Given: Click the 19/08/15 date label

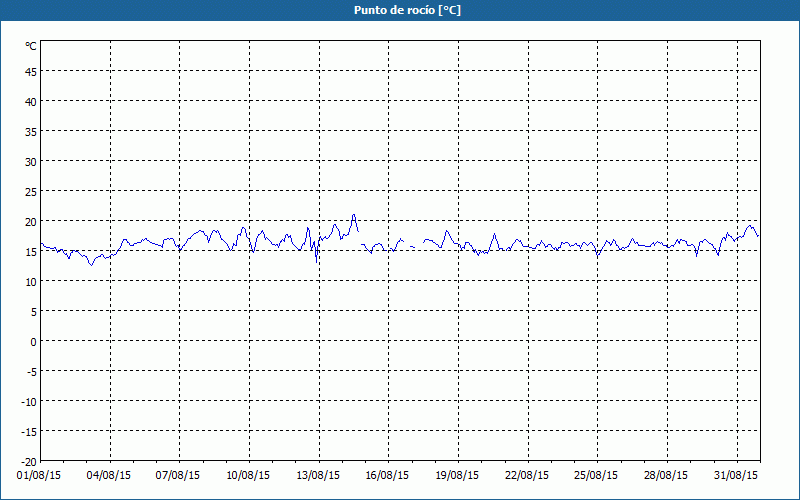Looking at the screenshot, I should pos(457,476).
